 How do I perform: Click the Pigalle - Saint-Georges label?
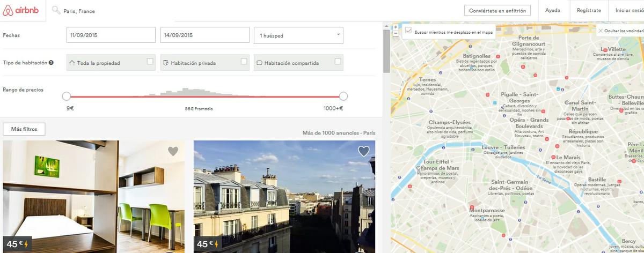click(519, 98)
